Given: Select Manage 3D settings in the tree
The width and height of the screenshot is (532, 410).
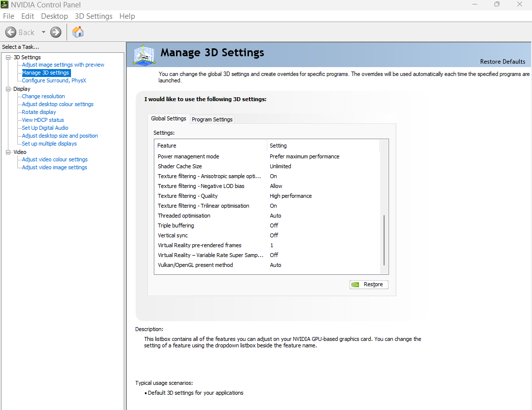Looking at the screenshot, I should [x=46, y=73].
